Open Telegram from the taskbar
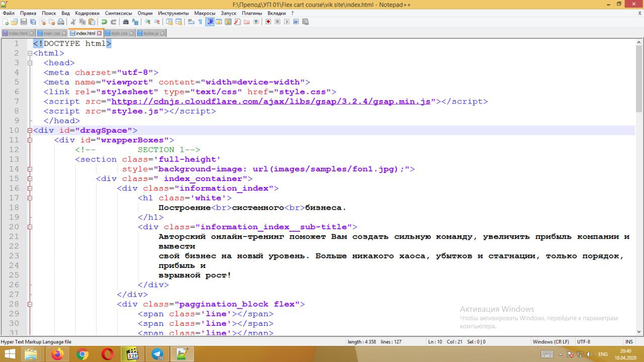This screenshot has width=644, height=362. tap(157, 354)
